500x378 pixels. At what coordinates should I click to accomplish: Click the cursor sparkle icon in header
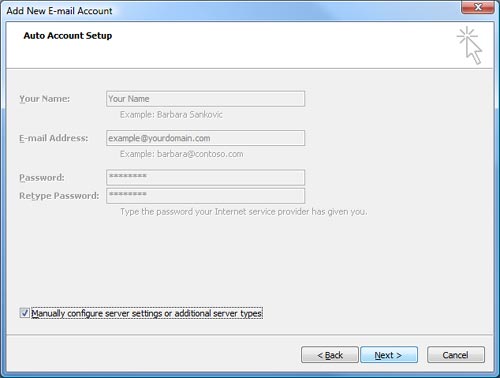click(470, 45)
